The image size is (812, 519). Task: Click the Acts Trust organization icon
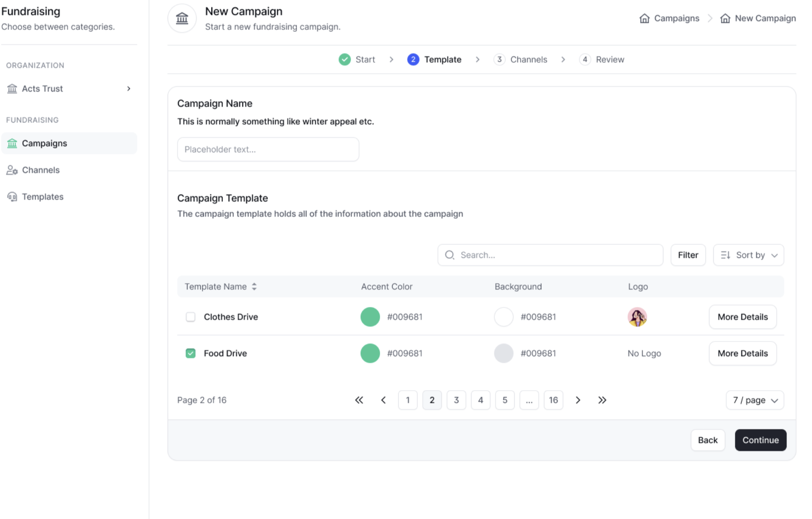coord(12,88)
